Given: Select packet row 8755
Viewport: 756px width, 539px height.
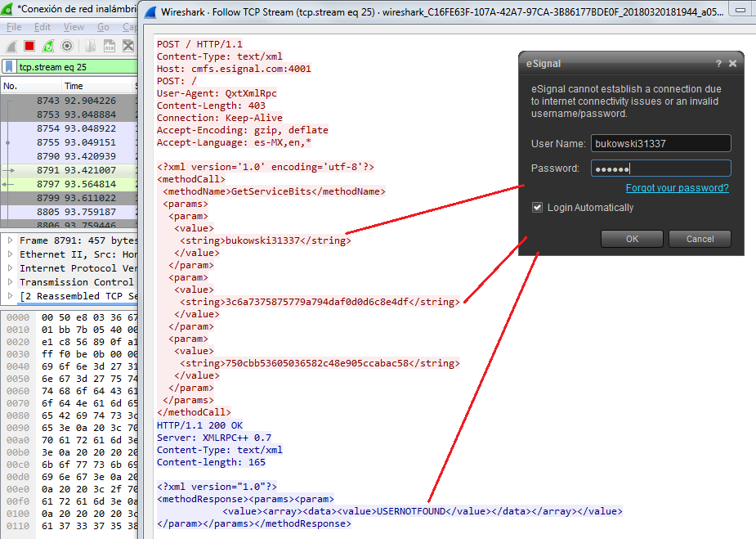Looking at the screenshot, I should pyautogui.click(x=69, y=142).
